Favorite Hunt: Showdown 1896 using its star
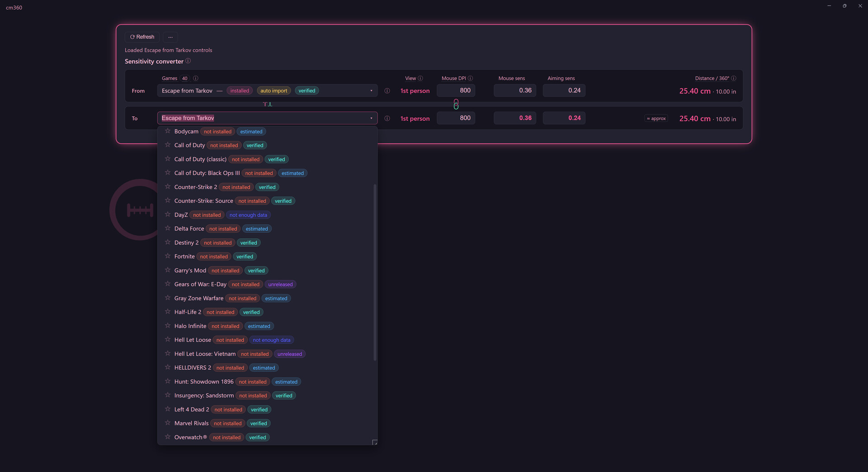 click(x=168, y=382)
